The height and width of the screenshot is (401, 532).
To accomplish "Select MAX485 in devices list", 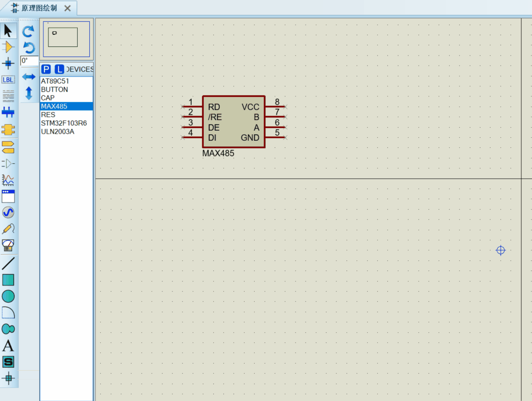I will pyautogui.click(x=67, y=106).
